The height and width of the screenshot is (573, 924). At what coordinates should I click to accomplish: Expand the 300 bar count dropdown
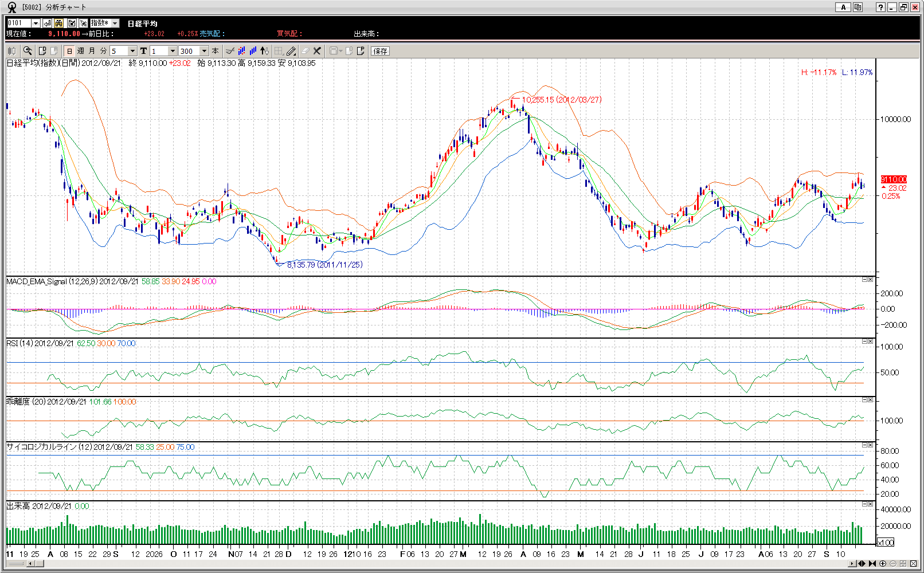click(x=203, y=51)
